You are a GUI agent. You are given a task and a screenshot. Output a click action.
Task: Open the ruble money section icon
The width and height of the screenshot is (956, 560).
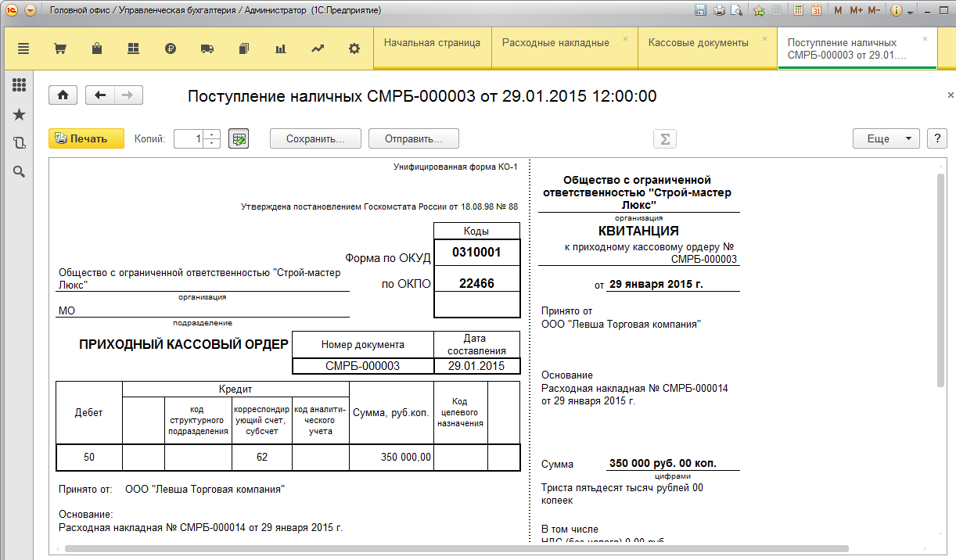click(x=171, y=48)
